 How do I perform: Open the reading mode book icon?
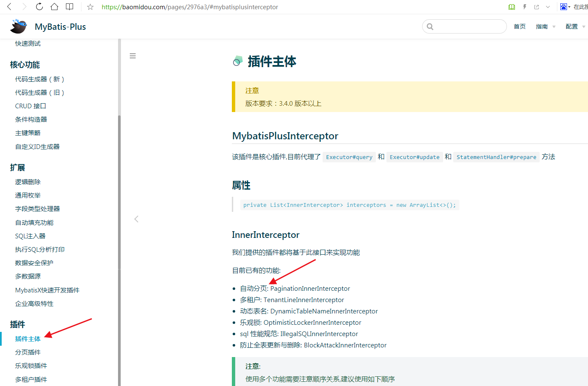pyautogui.click(x=70, y=7)
